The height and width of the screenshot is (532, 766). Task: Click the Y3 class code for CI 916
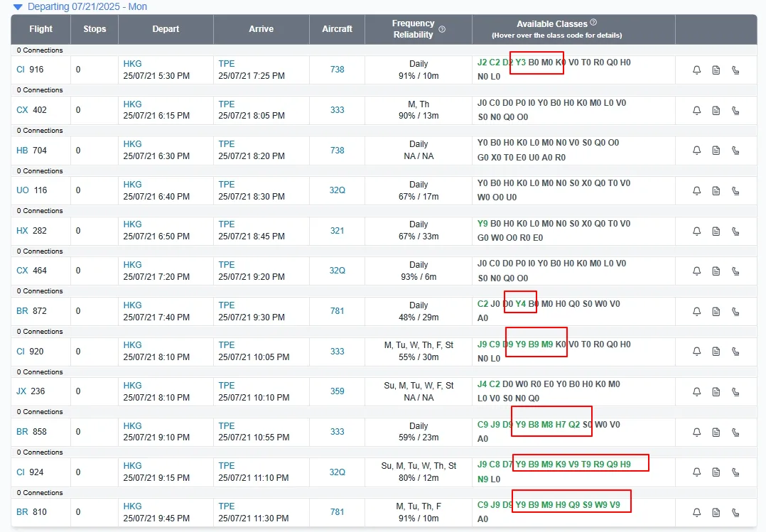(x=520, y=62)
